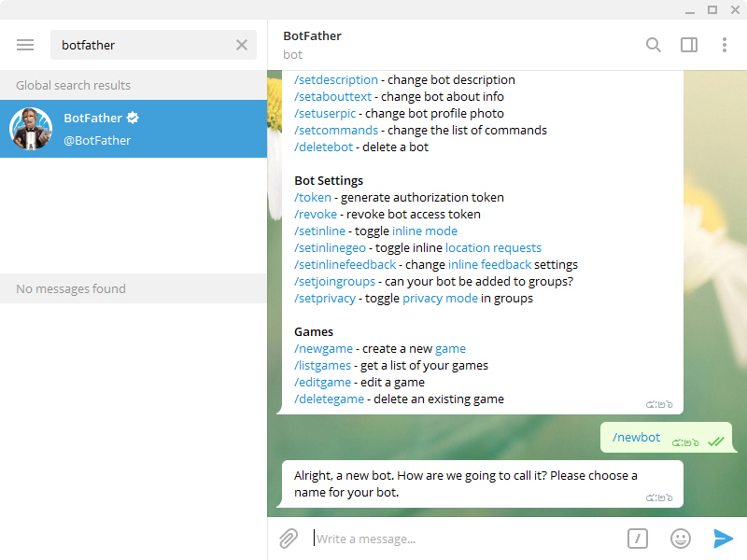The height and width of the screenshot is (560, 747).
Task: Click the botfather search field
Action: click(x=153, y=45)
